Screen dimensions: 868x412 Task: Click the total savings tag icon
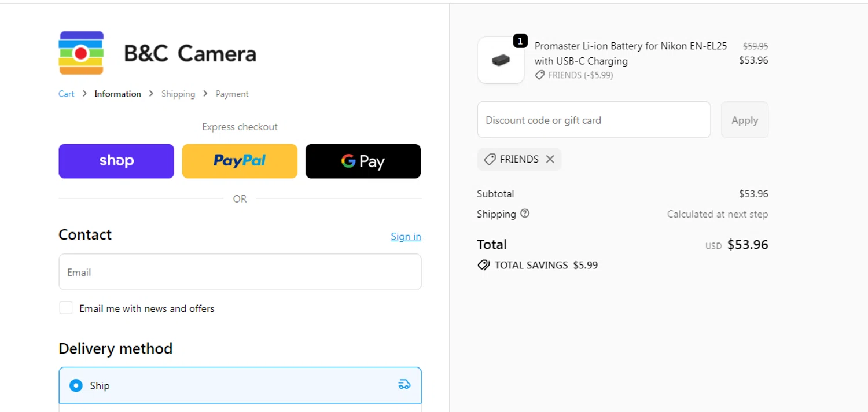pyautogui.click(x=484, y=265)
